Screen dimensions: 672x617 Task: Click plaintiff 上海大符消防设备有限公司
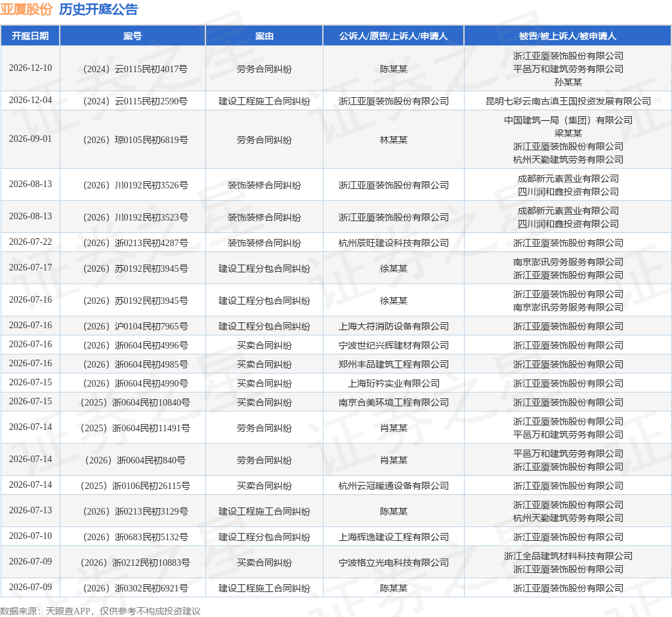pyautogui.click(x=394, y=326)
